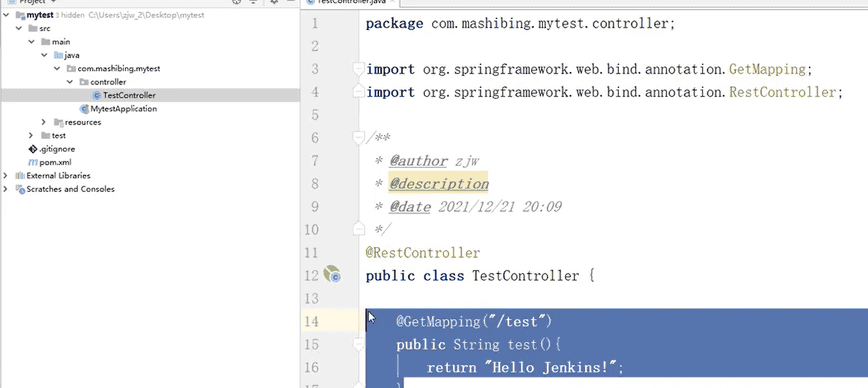Collapse the controller package arrow
This screenshot has height=388, width=868.
69,82
